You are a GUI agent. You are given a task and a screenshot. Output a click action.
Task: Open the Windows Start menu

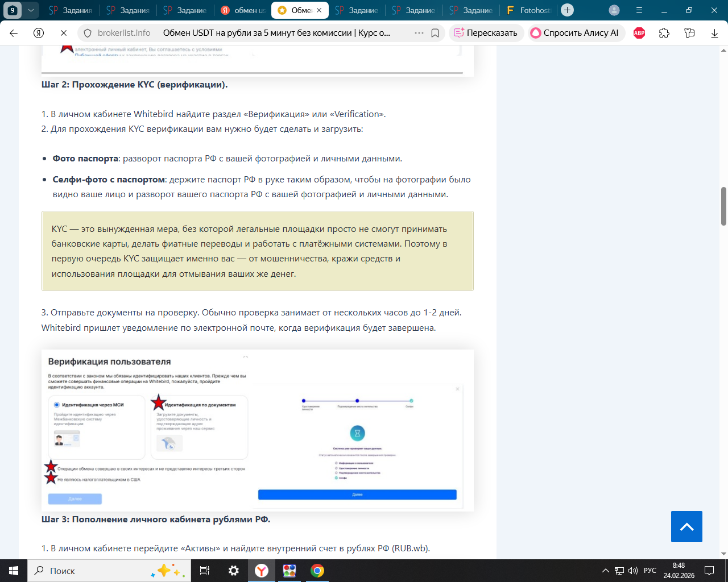click(14, 571)
